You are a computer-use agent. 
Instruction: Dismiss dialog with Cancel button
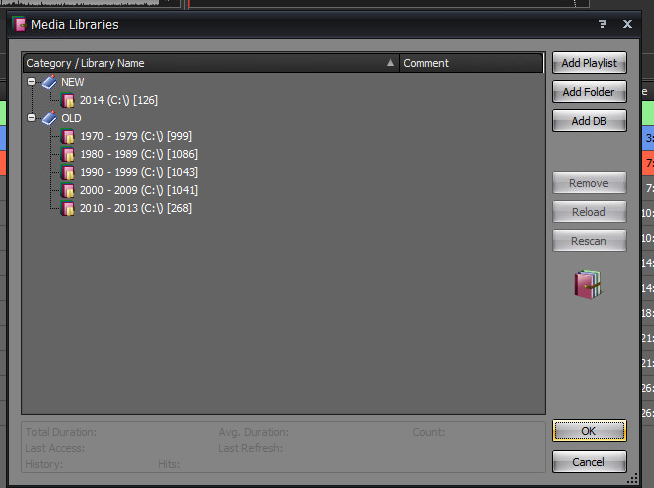tap(589, 462)
